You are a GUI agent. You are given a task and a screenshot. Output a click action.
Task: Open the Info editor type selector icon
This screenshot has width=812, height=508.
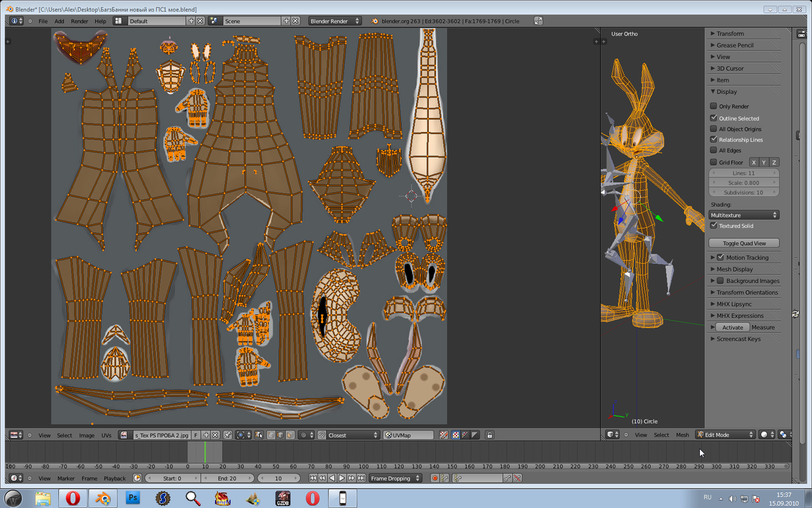pyautogui.click(x=16, y=21)
